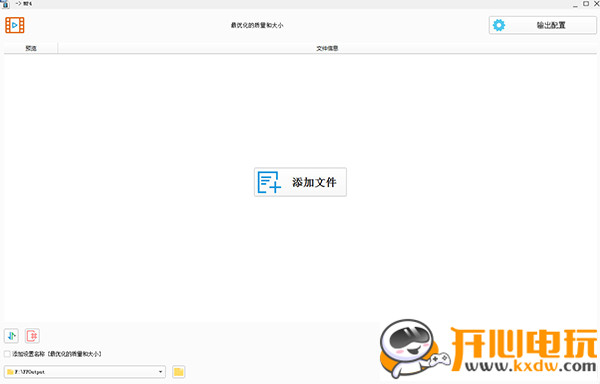The image size is (600, 384).
Task: Click the 文件信息 (File Info) column header
Action: coord(327,48)
